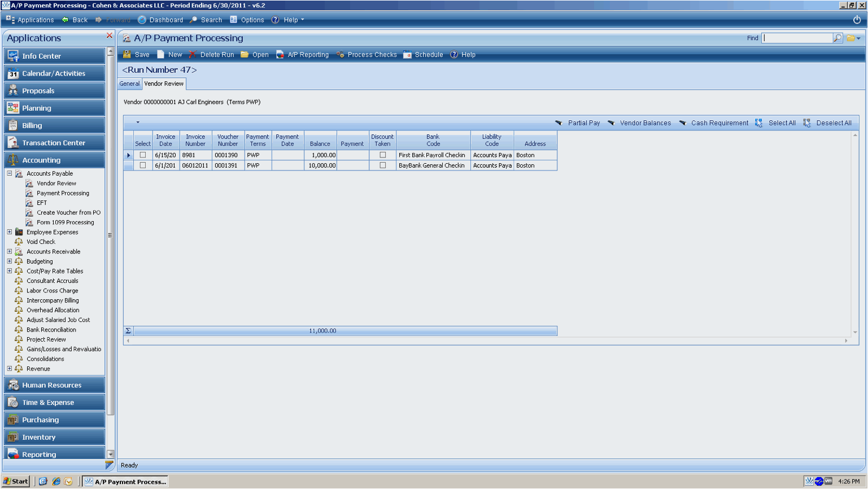Click the Vendor Balances button
The height and width of the screenshot is (489, 868).
pyautogui.click(x=639, y=123)
